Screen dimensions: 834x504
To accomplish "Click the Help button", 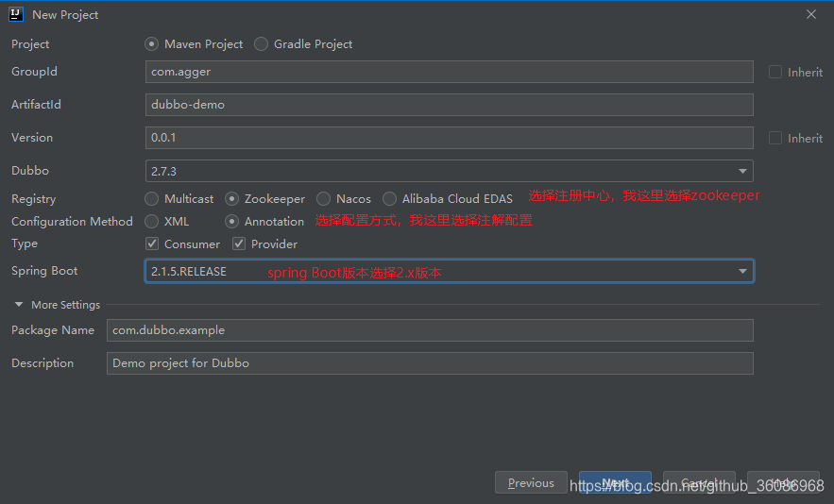I will [783, 482].
